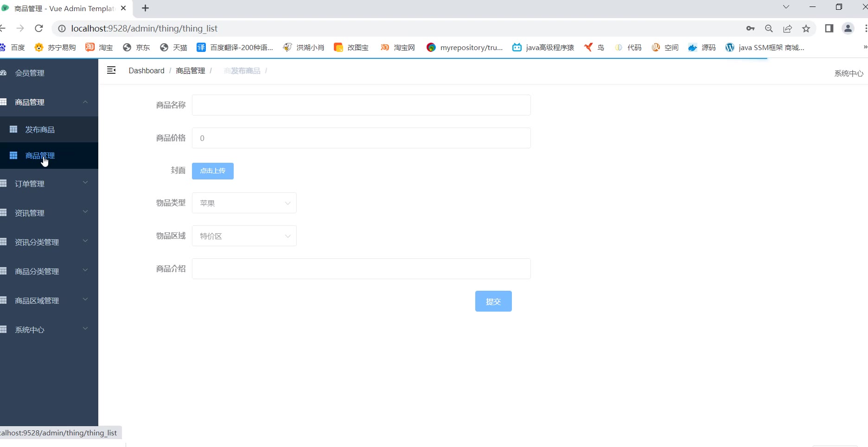The width and height of the screenshot is (868, 447).
Task: Open the java高级程序猿 bookmark
Action: [543, 47]
